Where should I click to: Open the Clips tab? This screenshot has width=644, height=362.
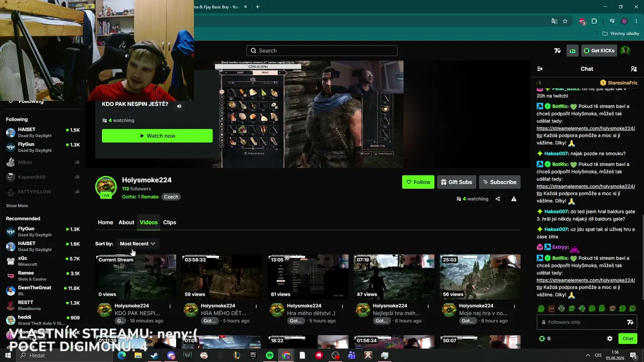pos(170,222)
